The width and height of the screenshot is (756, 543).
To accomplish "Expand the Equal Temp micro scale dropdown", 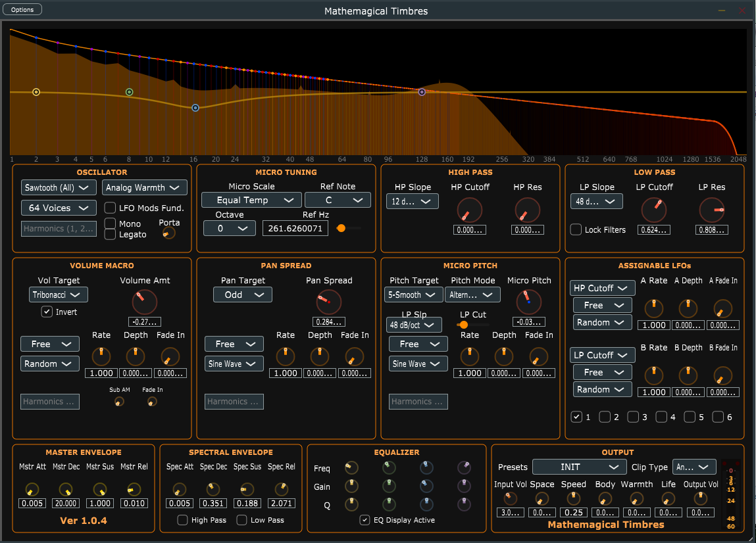I will click(x=252, y=200).
